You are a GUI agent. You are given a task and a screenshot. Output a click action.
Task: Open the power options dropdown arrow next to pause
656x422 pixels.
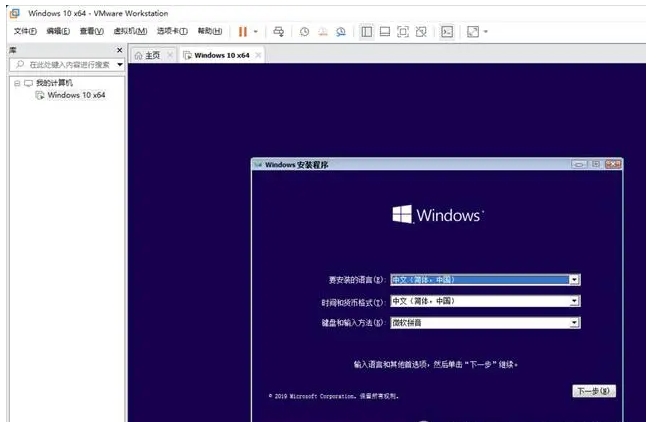coord(256,31)
